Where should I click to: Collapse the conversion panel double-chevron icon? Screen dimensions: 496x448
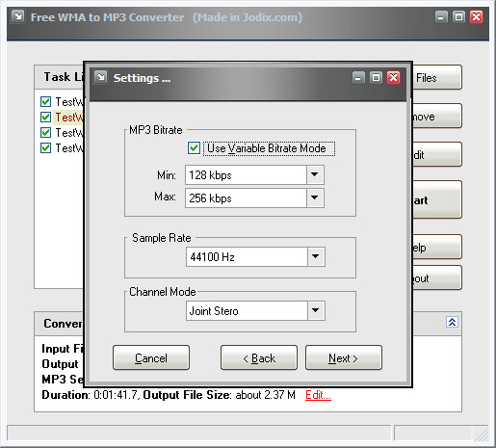point(452,322)
